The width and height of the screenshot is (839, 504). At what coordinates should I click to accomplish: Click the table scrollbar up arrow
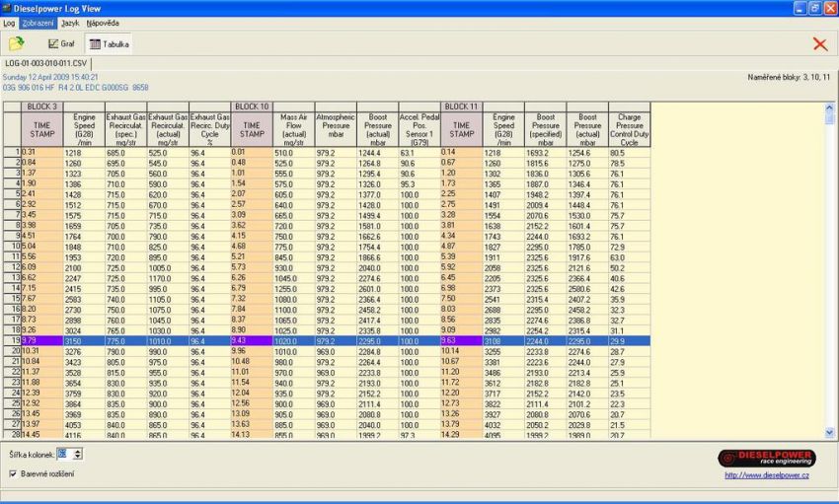(x=829, y=108)
